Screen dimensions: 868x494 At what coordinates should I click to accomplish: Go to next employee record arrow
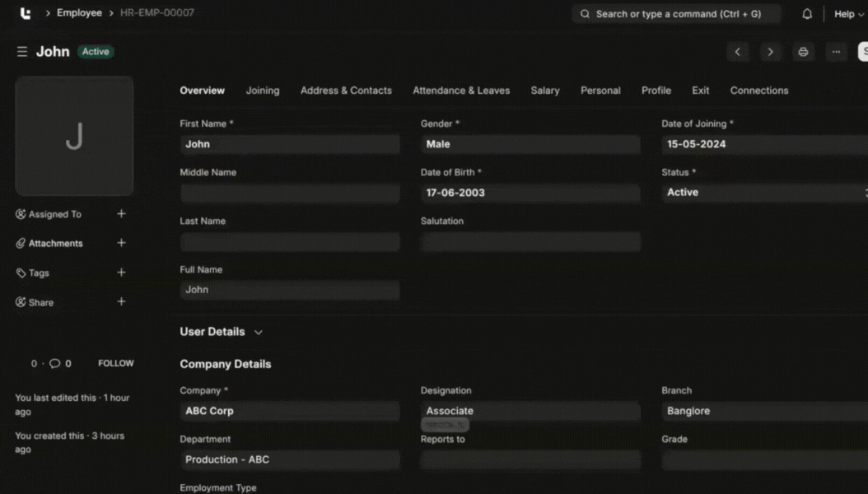770,52
